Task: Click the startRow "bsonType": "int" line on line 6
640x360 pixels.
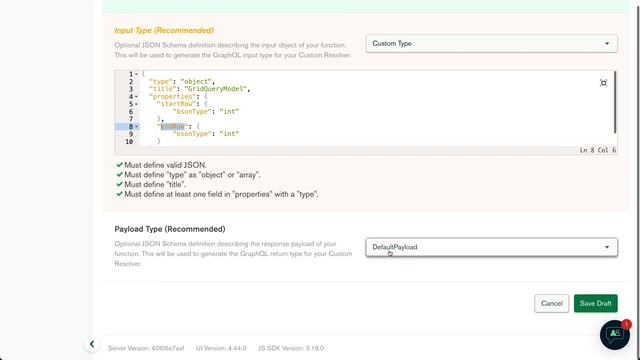Action: (x=206, y=111)
